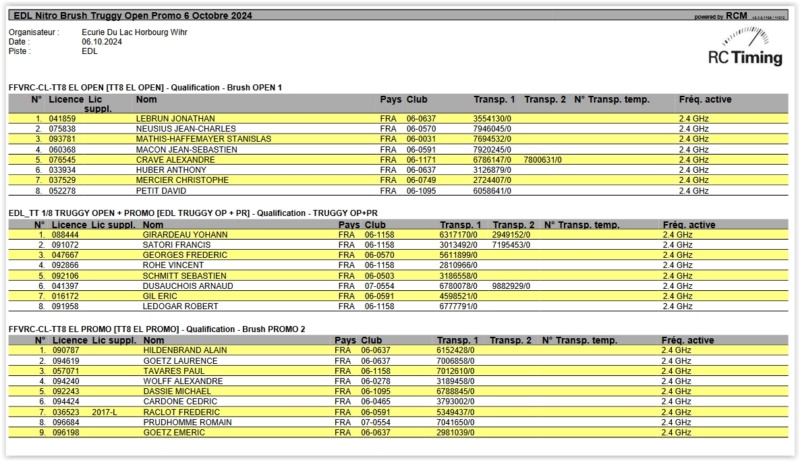
Task: Click the RC Timing logo
Action: (x=745, y=46)
